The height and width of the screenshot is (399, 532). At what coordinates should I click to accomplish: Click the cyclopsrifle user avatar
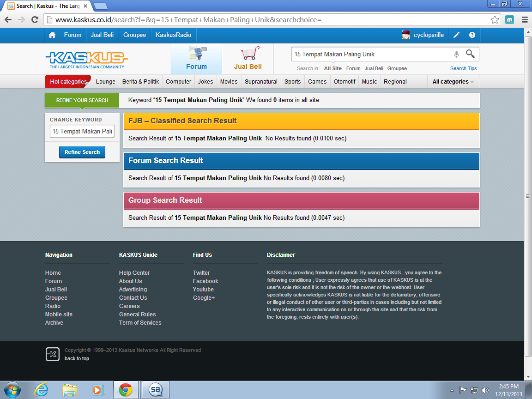pos(406,35)
